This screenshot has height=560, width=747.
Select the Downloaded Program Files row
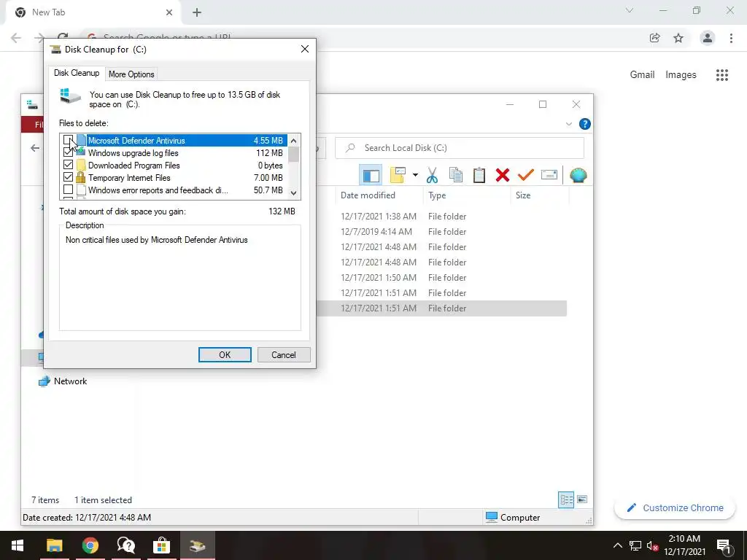pyautogui.click(x=174, y=166)
